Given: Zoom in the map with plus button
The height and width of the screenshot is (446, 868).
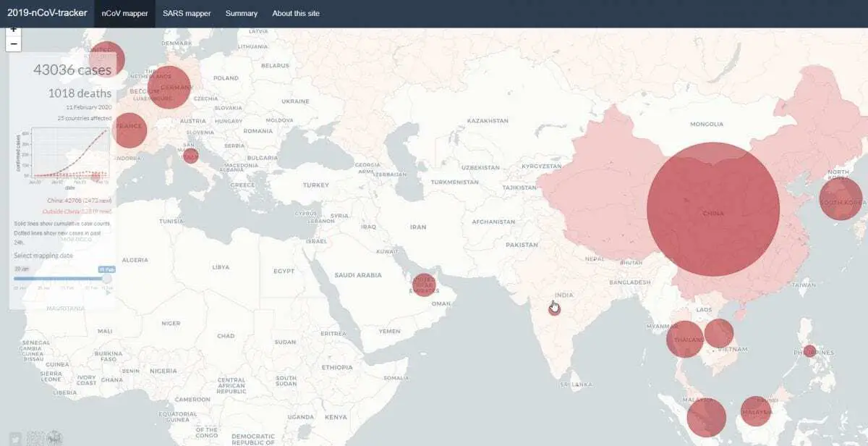Looking at the screenshot, I should tap(14, 30).
